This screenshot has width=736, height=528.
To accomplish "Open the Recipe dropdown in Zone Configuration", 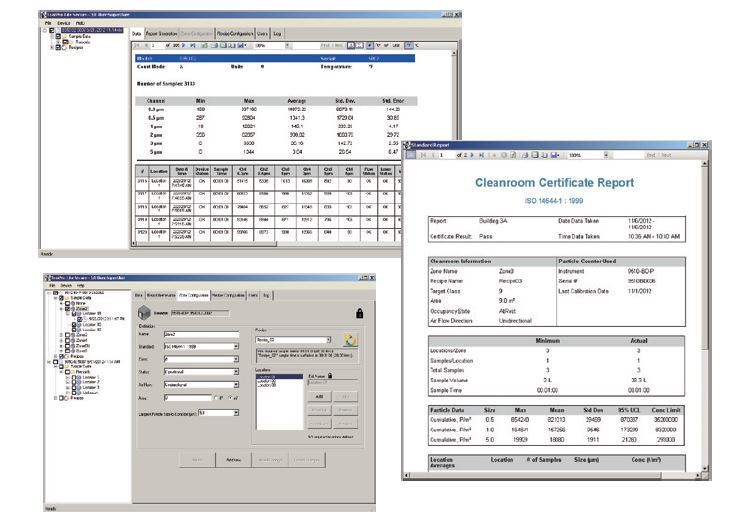I will 329,340.
